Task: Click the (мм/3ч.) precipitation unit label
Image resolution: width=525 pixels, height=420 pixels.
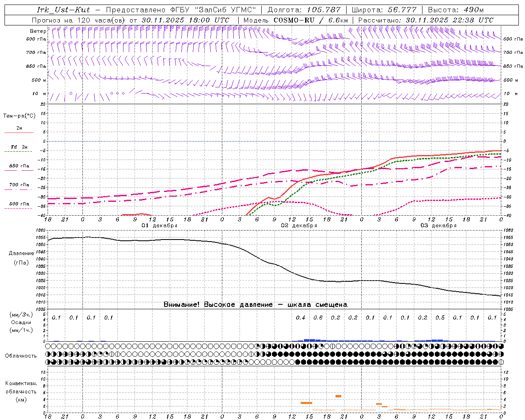Action: pyautogui.click(x=21, y=315)
